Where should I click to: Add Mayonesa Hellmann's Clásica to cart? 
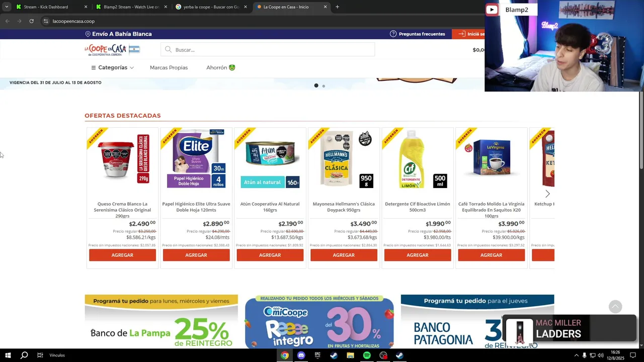[x=344, y=255]
